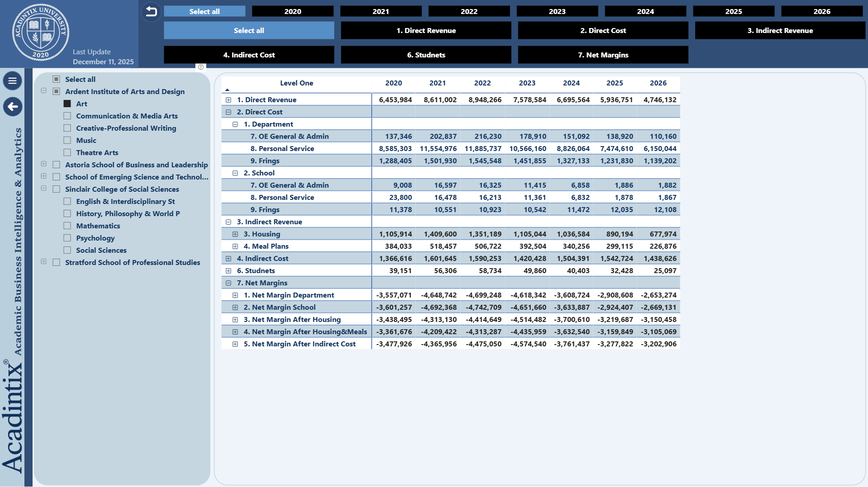Screen dimensions: 868x487
Task: Click the back arrow navigation icon
Action: coord(13,107)
